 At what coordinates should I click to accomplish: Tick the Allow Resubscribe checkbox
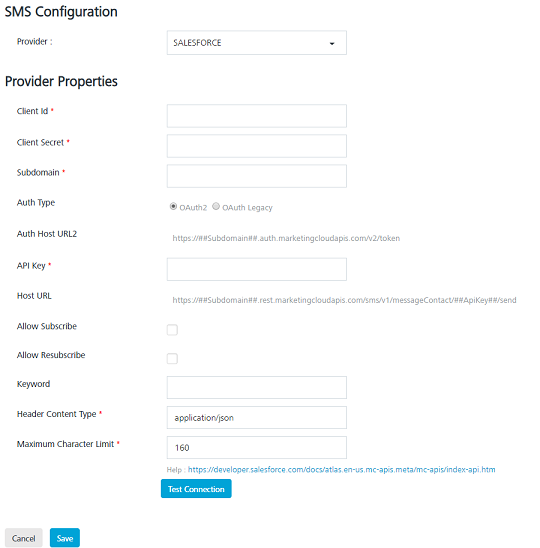pyautogui.click(x=172, y=358)
